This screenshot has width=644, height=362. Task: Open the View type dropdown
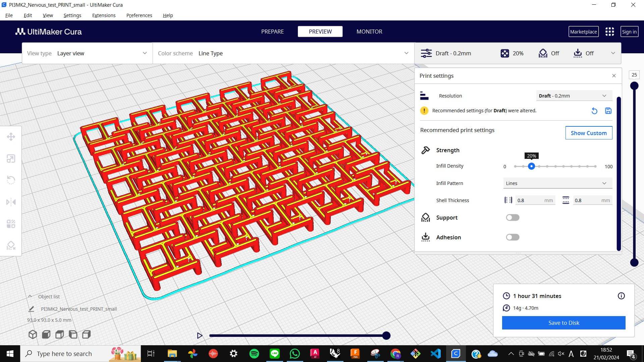87,53
